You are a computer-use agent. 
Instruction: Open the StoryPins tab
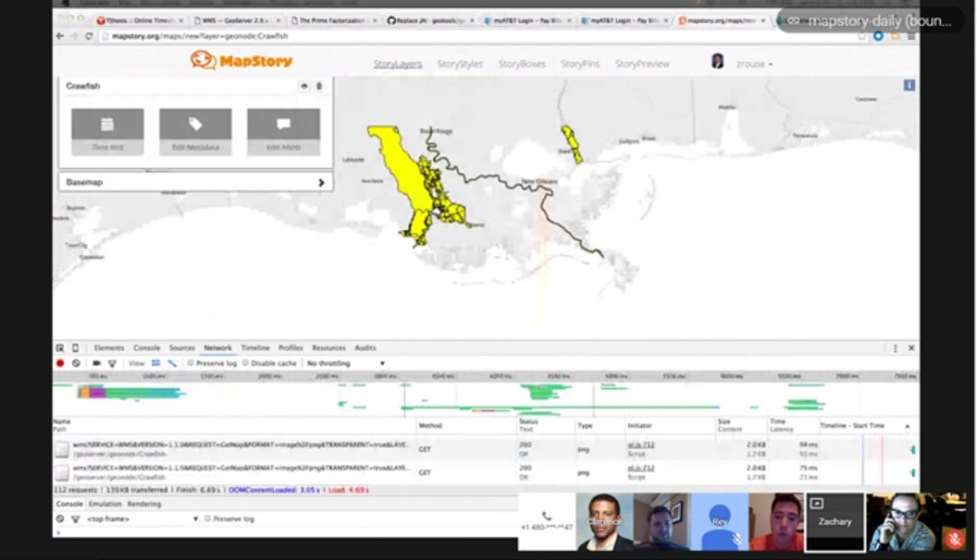[579, 64]
